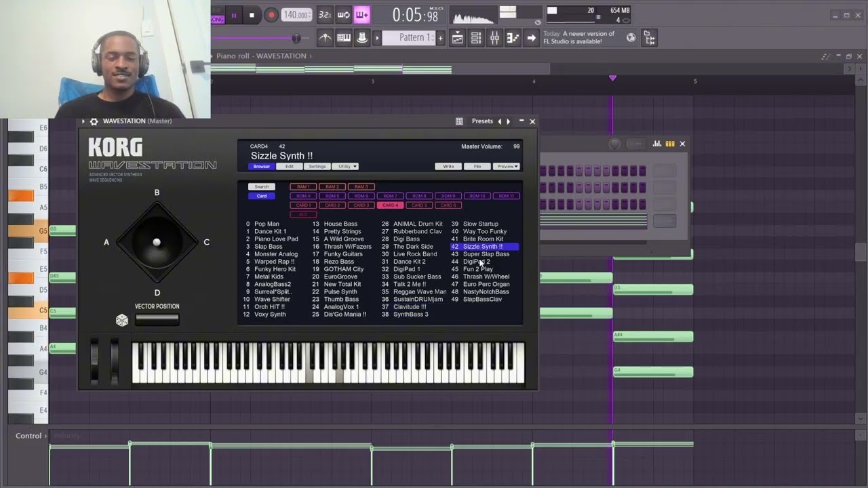Select the 'Super Slap Bass' preset
Viewport: 868px width, 488px height.
coord(486,254)
